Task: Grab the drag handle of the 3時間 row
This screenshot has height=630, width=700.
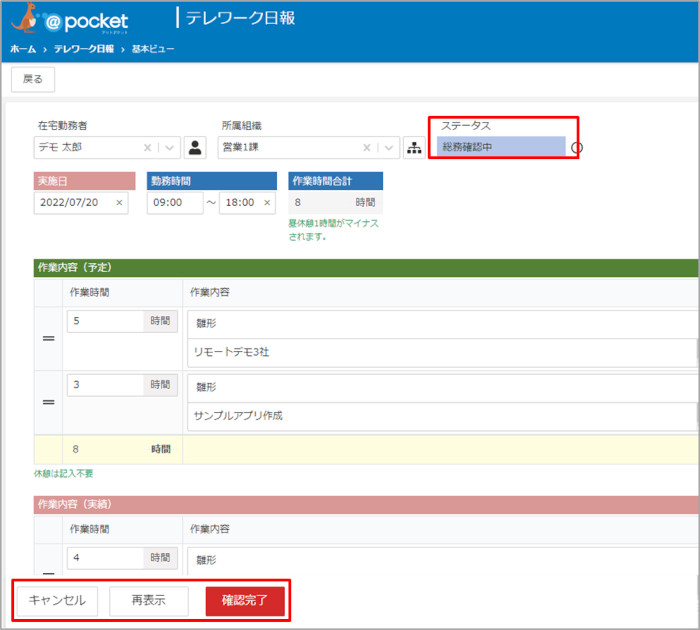Action: coord(49,402)
